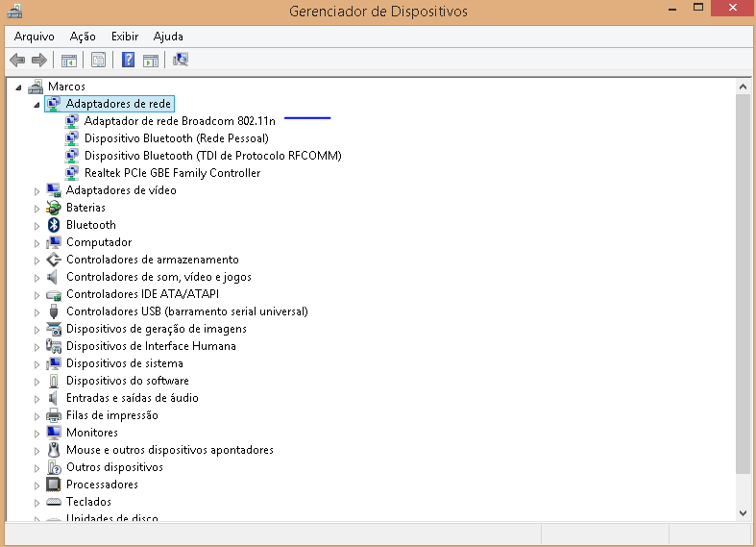
Task: Select Mouse e outros dispositivos apontadores
Action: coord(170,450)
